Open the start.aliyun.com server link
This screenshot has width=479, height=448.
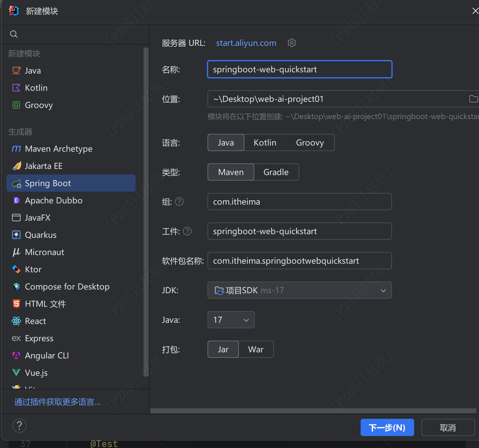point(246,43)
